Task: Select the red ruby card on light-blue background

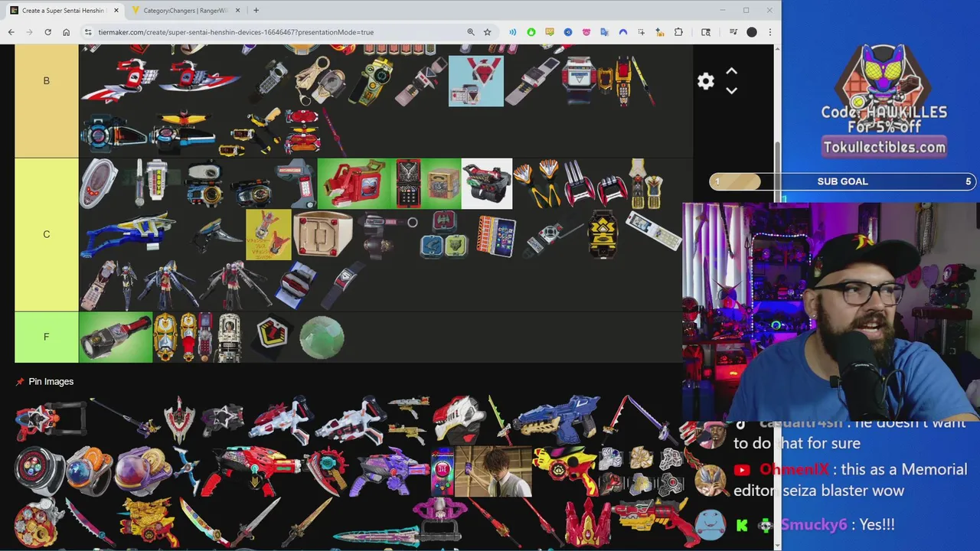Action: pyautogui.click(x=476, y=81)
